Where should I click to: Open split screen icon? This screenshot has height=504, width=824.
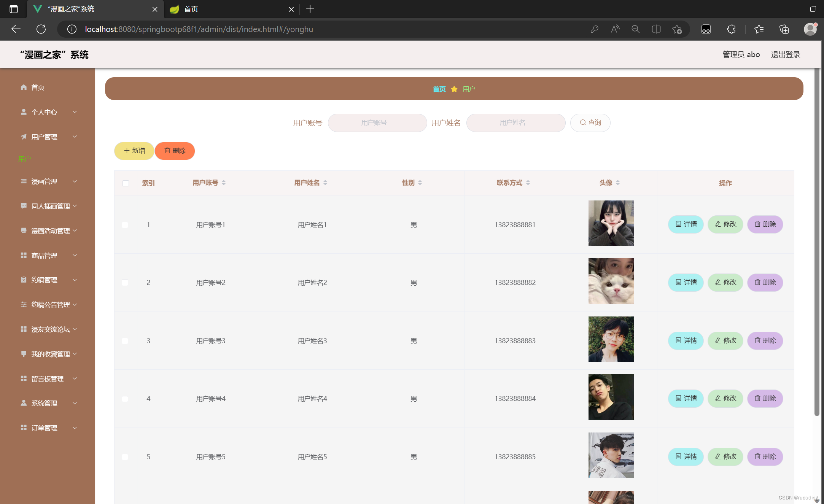pyautogui.click(x=656, y=29)
